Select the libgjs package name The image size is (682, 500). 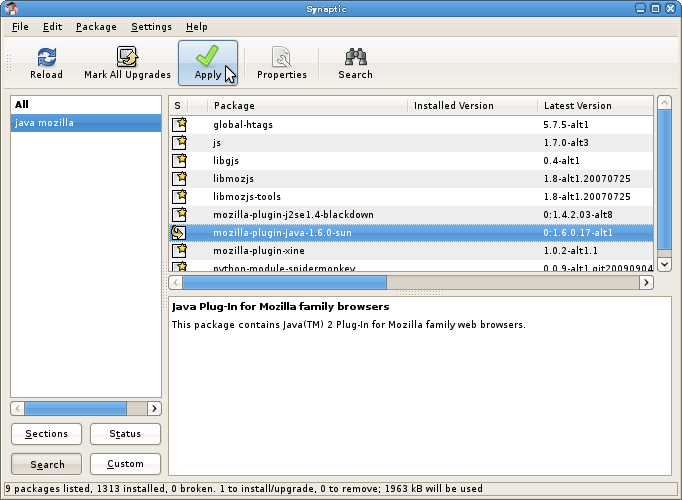(226, 161)
